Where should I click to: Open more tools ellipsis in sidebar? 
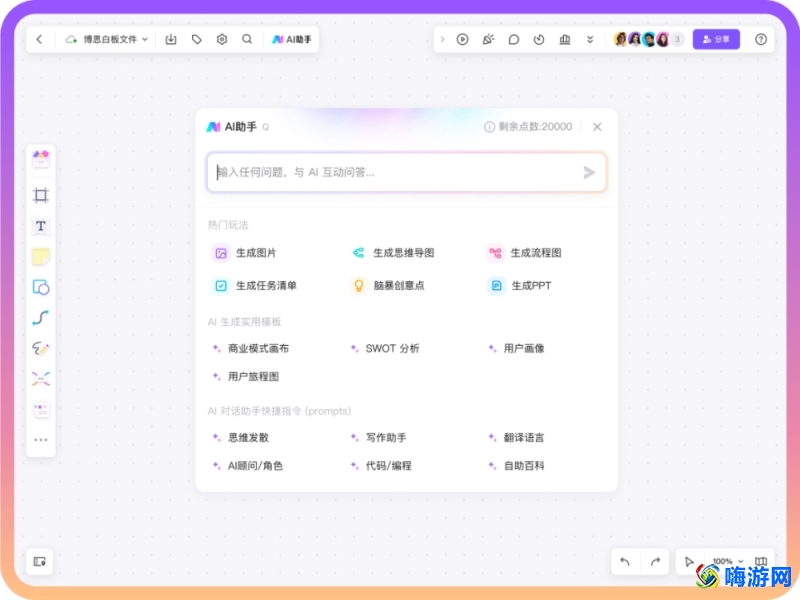pyautogui.click(x=41, y=439)
